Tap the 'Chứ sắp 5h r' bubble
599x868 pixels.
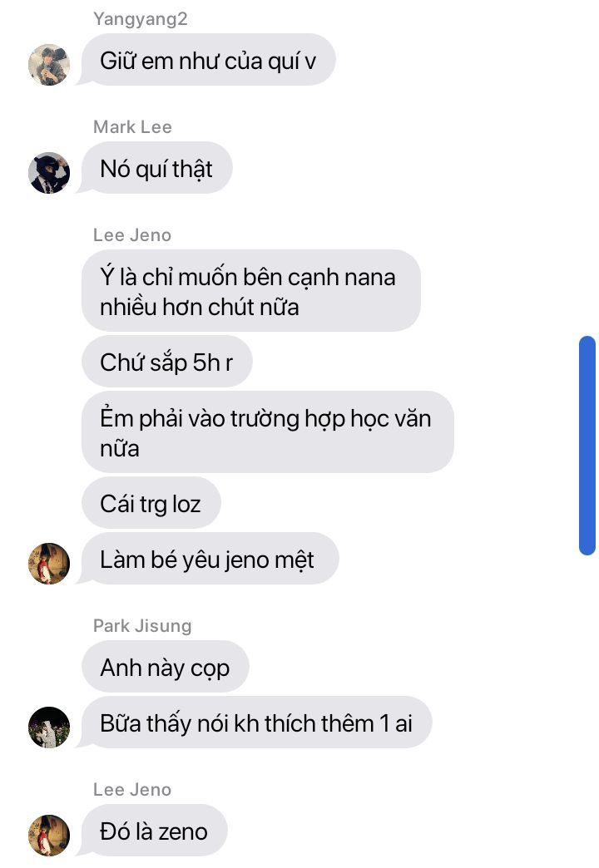[x=166, y=362]
